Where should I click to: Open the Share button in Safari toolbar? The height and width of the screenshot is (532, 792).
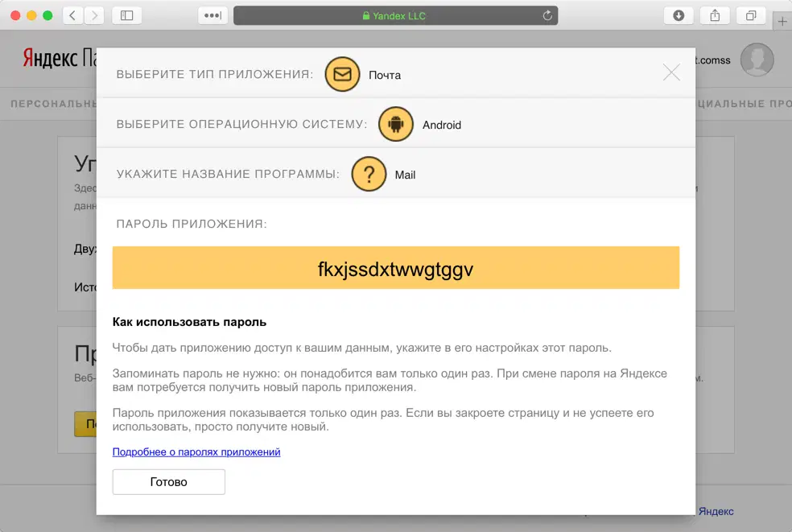pyautogui.click(x=715, y=15)
